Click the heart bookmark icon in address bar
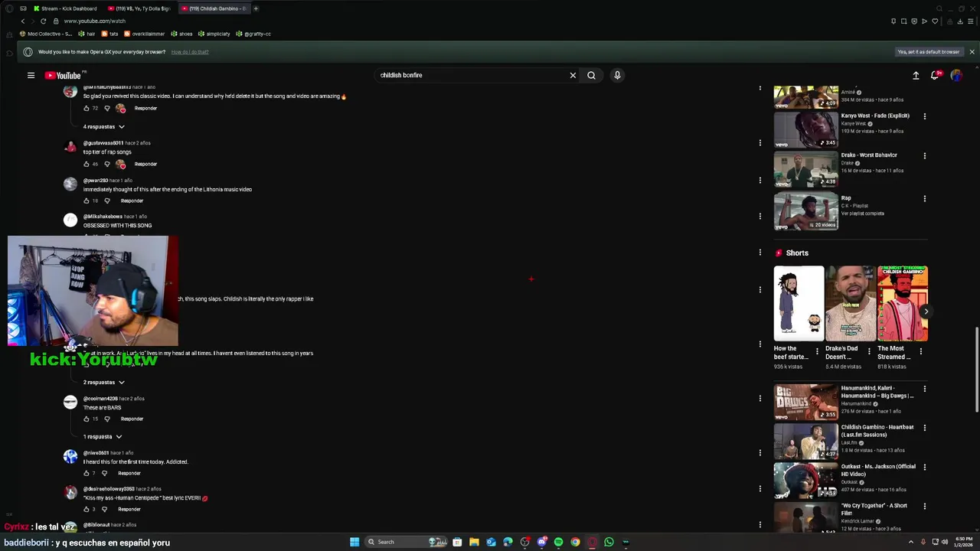The height and width of the screenshot is (551, 980). click(x=935, y=21)
